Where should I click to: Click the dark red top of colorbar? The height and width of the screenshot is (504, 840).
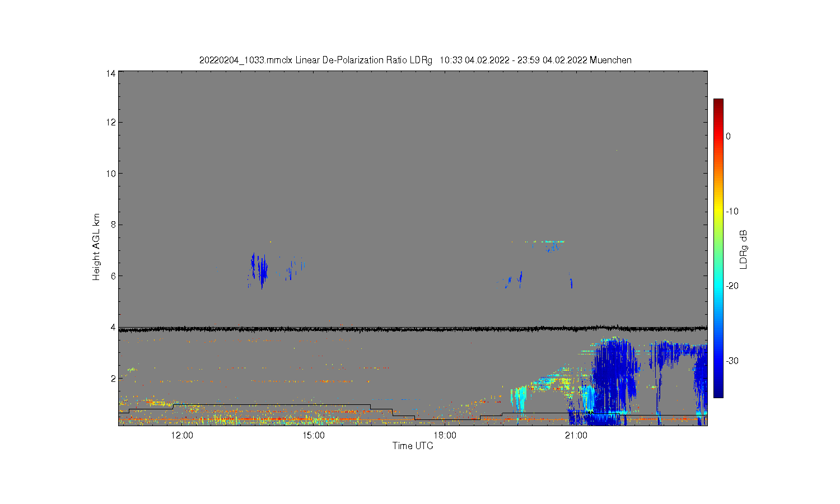pyautogui.click(x=718, y=104)
